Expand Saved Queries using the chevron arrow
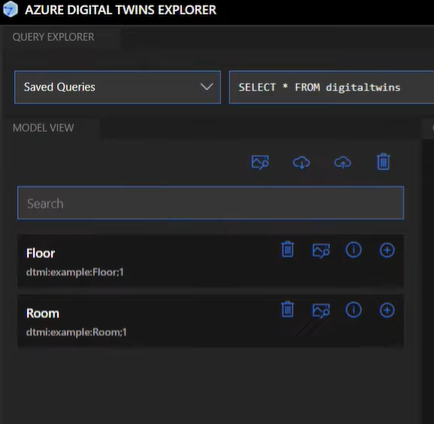This screenshot has height=424, width=434. (x=207, y=87)
